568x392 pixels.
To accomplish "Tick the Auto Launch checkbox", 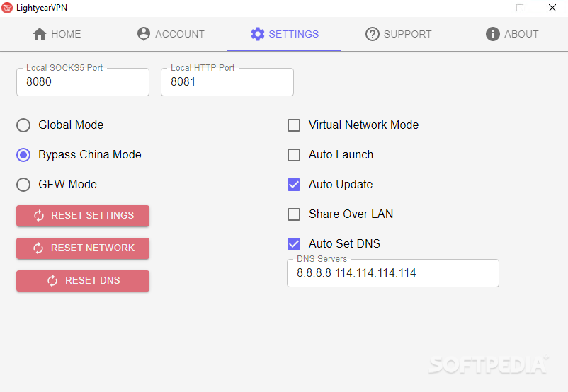I will pos(294,155).
